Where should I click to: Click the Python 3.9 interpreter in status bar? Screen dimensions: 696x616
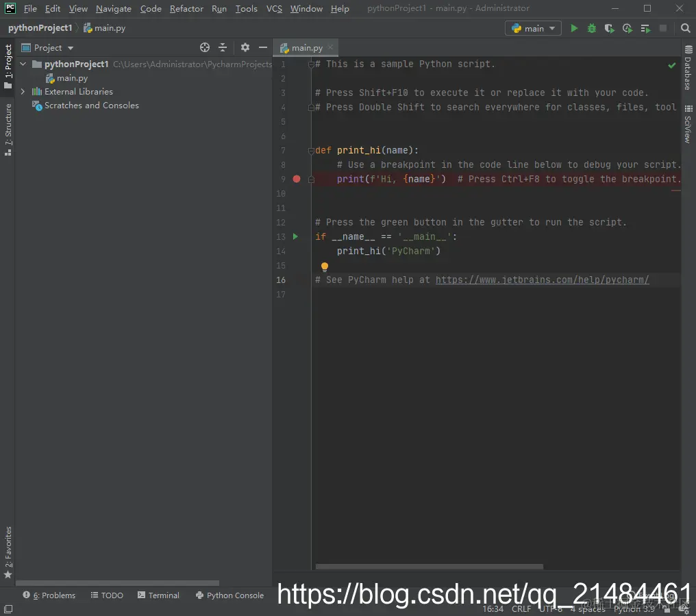click(x=634, y=609)
